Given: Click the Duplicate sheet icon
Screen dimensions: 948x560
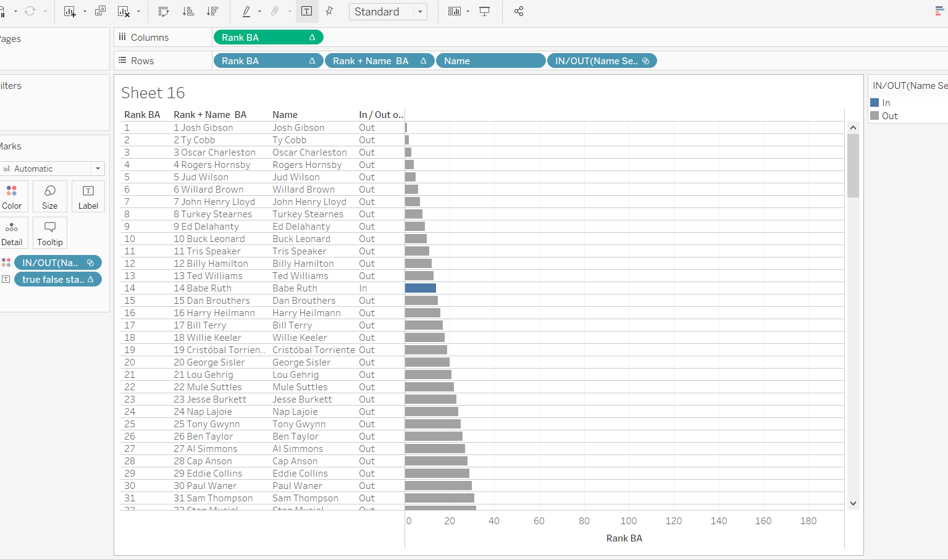Looking at the screenshot, I should click(x=100, y=12).
